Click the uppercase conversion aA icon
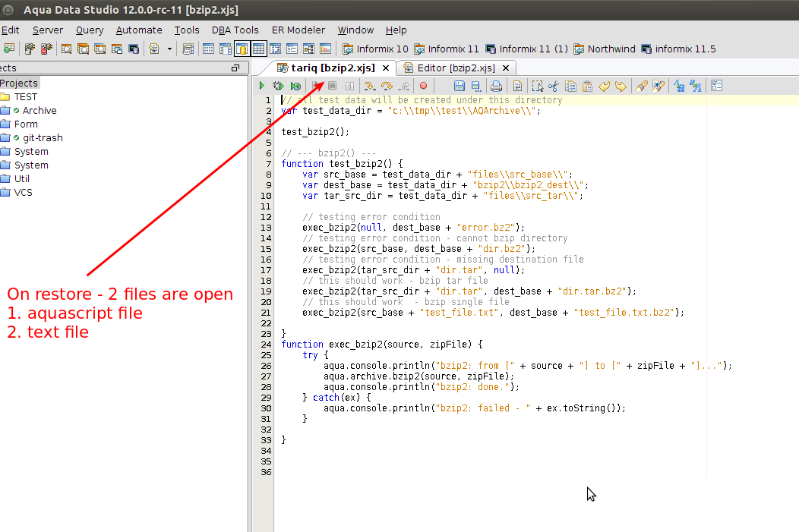 [696, 86]
